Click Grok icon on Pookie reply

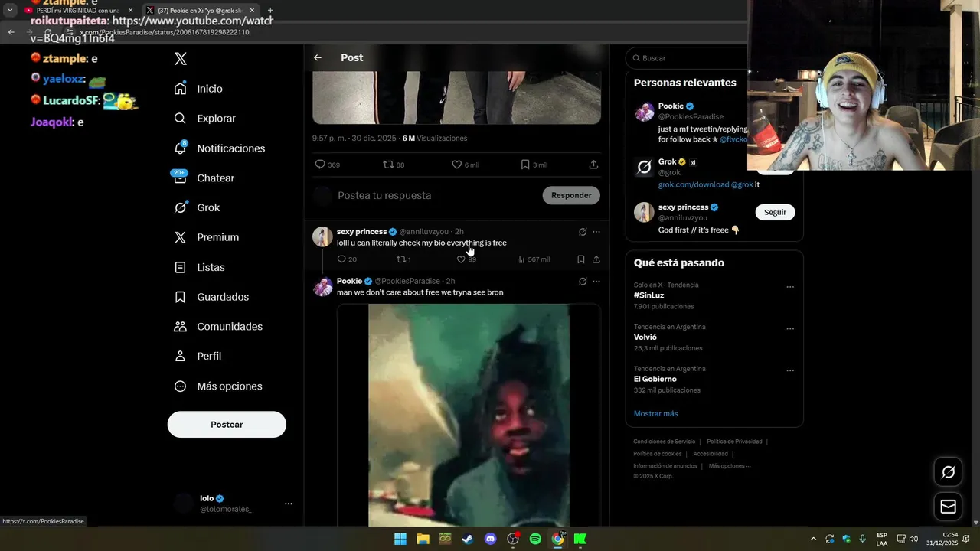point(583,282)
